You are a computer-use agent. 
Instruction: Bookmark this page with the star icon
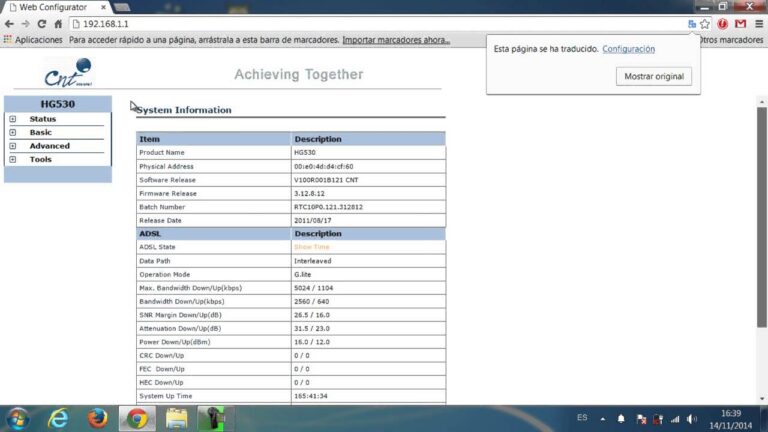(705, 23)
